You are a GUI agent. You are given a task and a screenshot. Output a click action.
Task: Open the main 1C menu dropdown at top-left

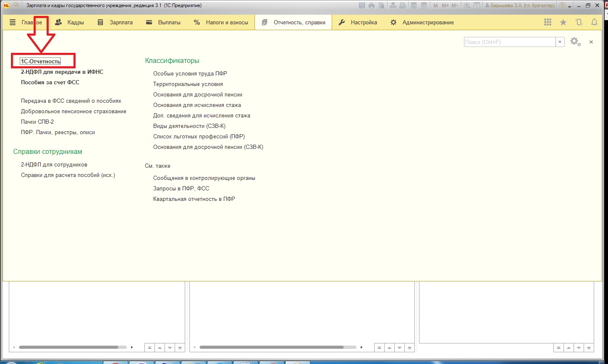16,5
